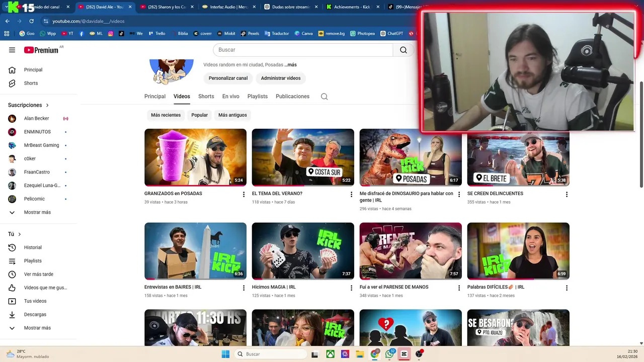Filter videos by Más recientes

point(166,115)
